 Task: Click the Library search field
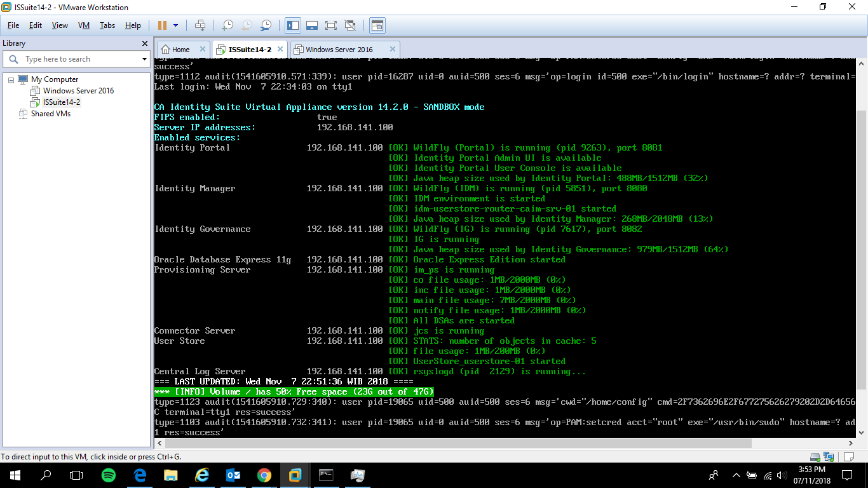coord(76,59)
